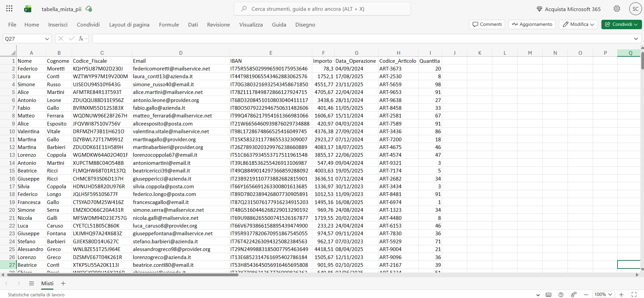Open the feedback icon in status bar
644x298 pixels.
574,295
